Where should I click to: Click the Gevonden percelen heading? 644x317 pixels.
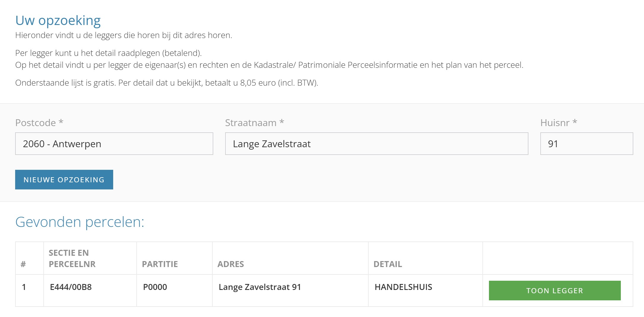(80, 222)
